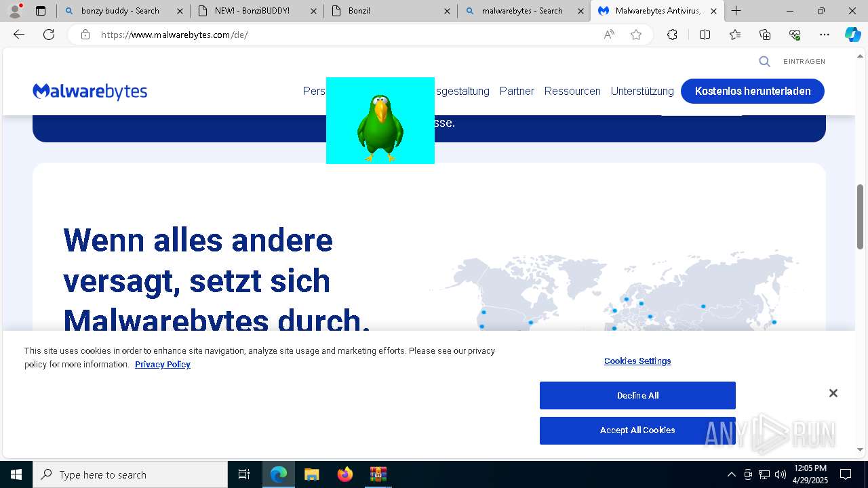Open the Collections icon
868x488 pixels.
[765, 35]
